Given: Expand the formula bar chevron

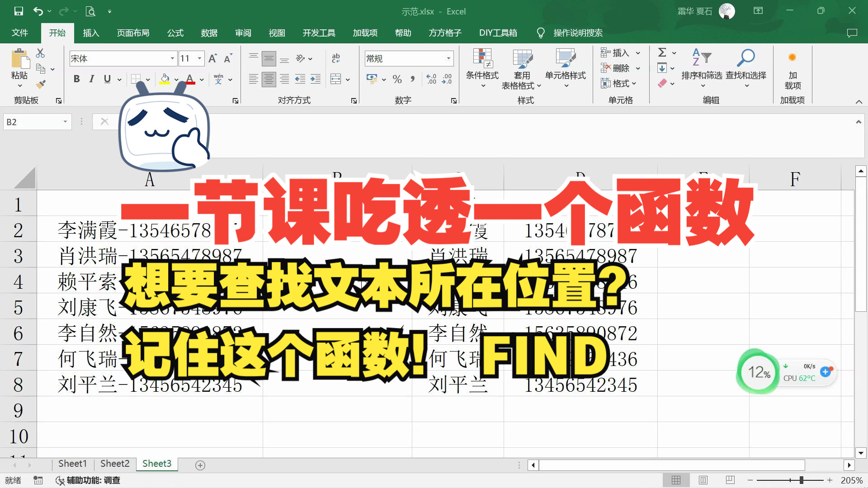Looking at the screenshot, I should click(x=859, y=122).
